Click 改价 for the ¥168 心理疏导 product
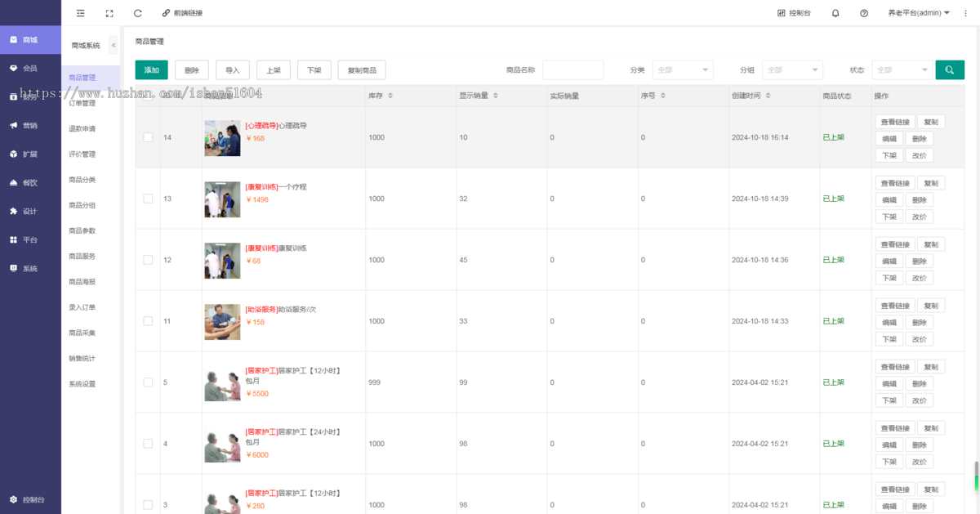Screen dimensions: 980x514 pyautogui.click(x=920, y=155)
